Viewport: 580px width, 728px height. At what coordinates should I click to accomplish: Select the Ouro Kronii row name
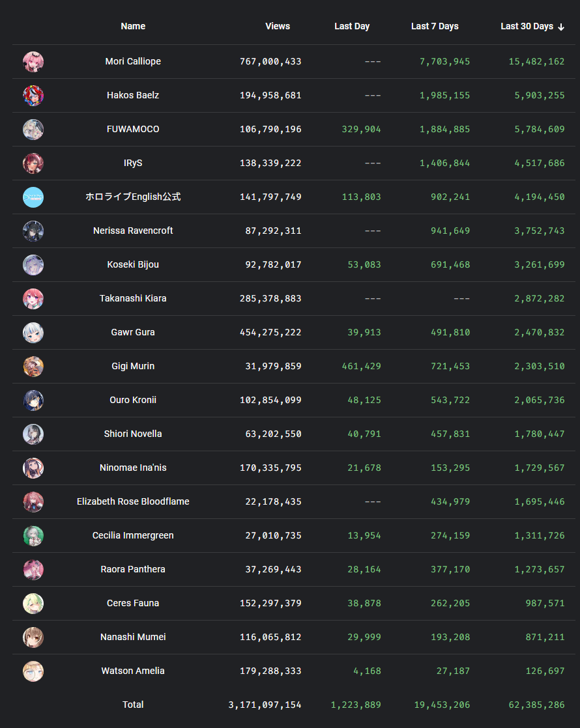133,400
